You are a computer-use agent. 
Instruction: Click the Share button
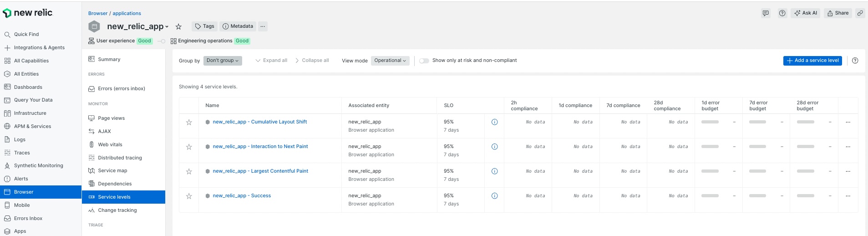pyautogui.click(x=838, y=13)
